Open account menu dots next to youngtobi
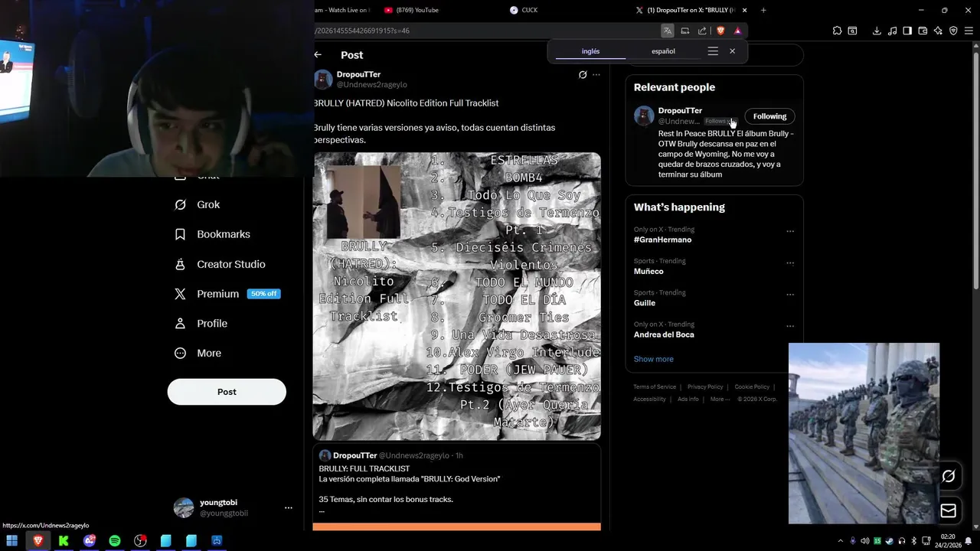The width and height of the screenshot is (980, 551). (289, 507)
